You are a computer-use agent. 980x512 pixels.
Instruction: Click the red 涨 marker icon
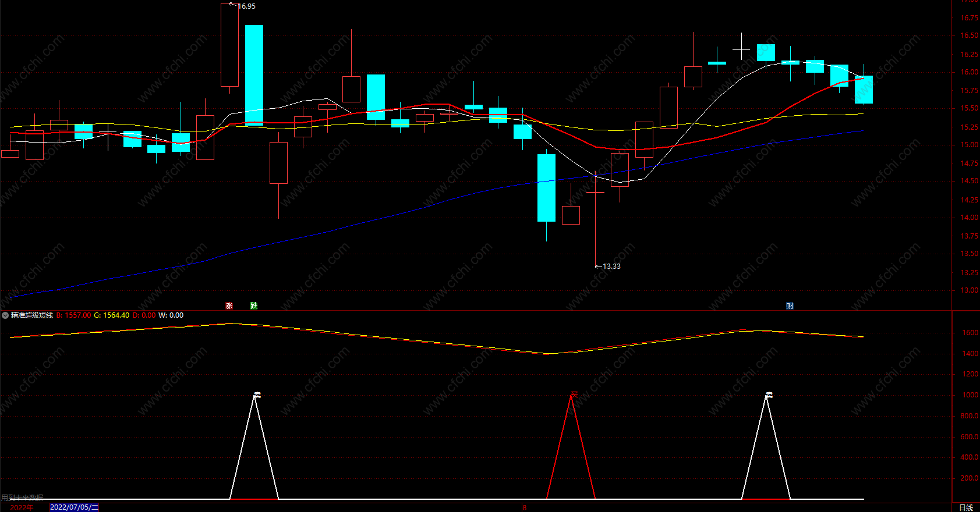coord(229,305)
